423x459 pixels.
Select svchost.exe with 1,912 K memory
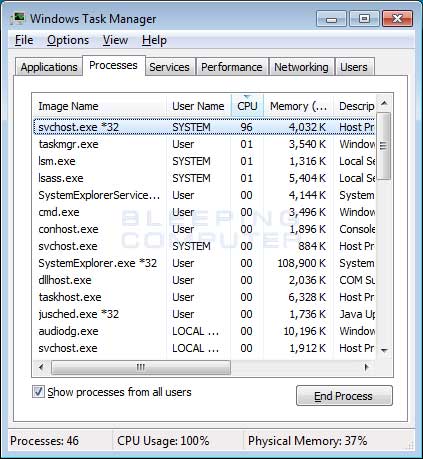(204, 348)
